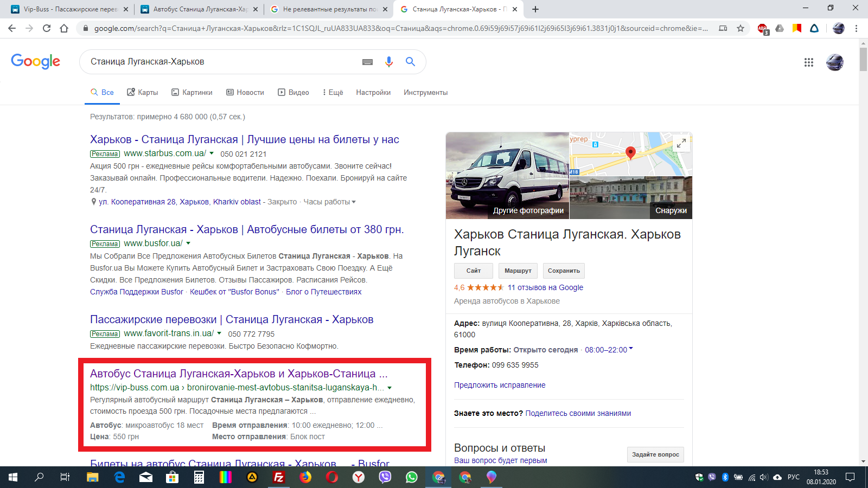
Task: Open Google account avatar on page
Action: coord(835,62)
